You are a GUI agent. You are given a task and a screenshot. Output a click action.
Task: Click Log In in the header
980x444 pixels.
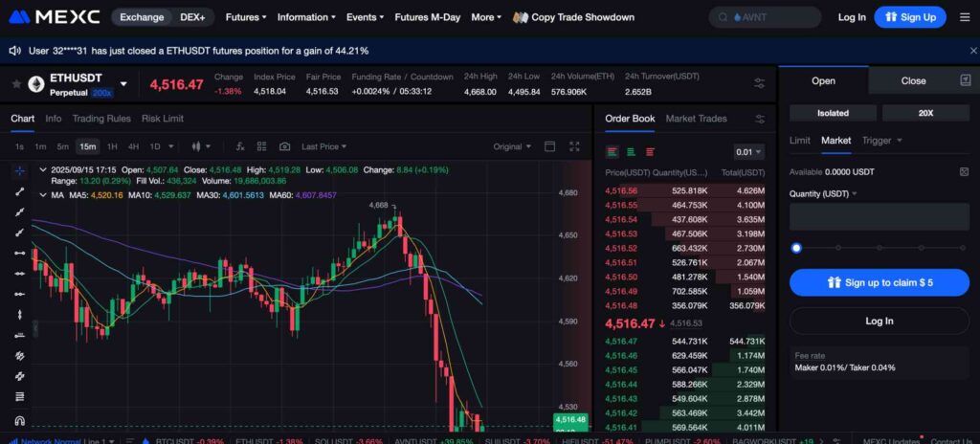852,17
